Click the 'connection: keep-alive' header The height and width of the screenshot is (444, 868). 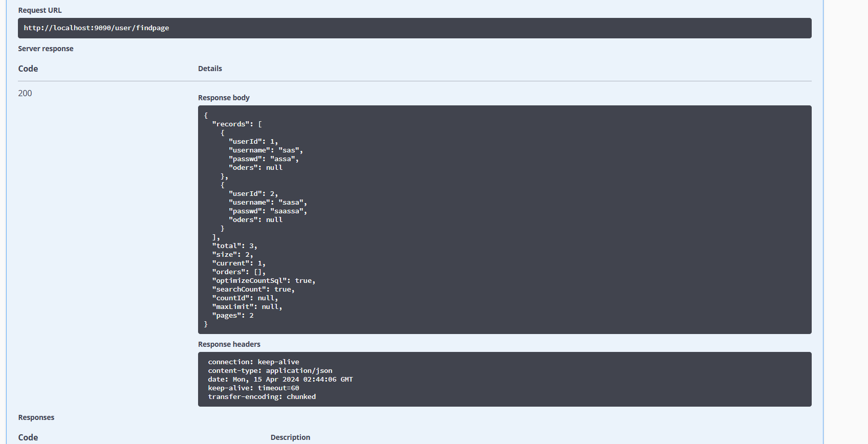253,362
